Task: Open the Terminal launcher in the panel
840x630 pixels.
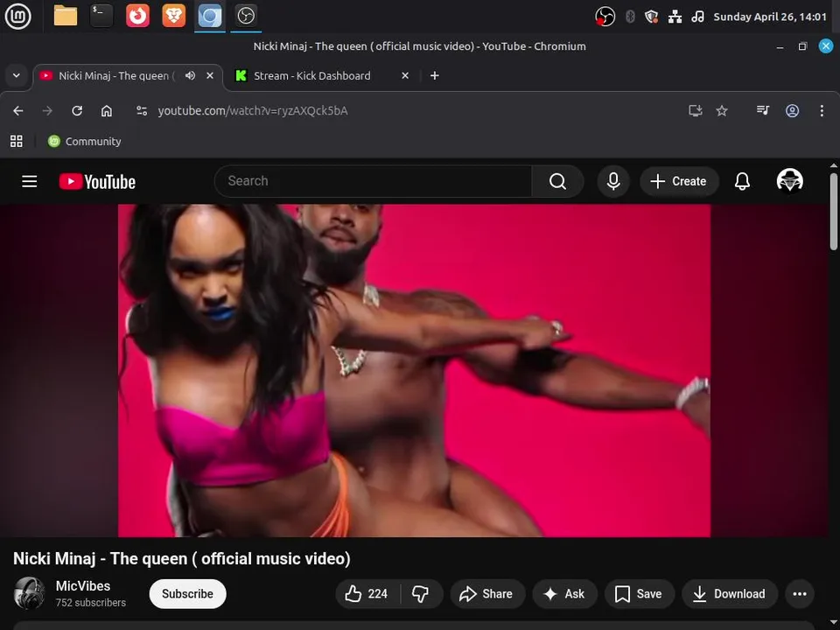Action: tap(101, 16)
